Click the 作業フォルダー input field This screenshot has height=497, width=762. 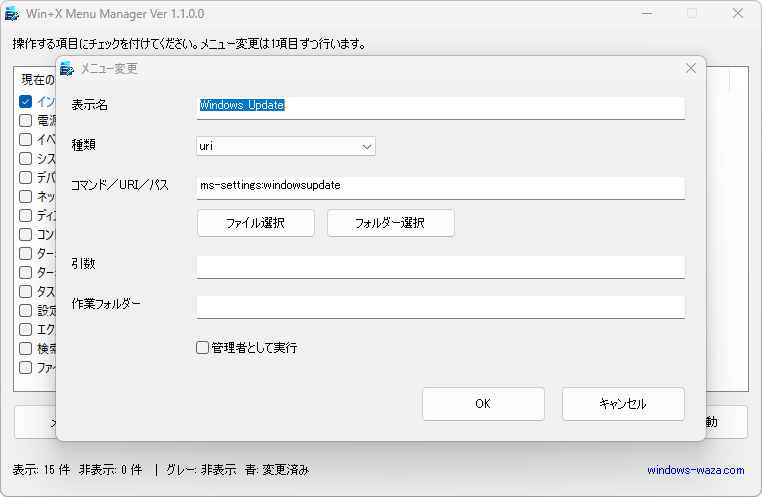441,307
